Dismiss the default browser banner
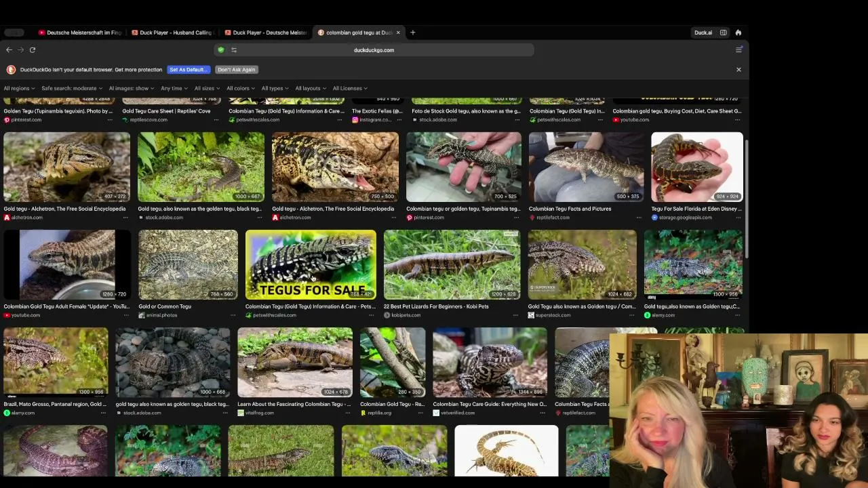The width and height of the screenshot is (868, 488). tap(738, 69)
